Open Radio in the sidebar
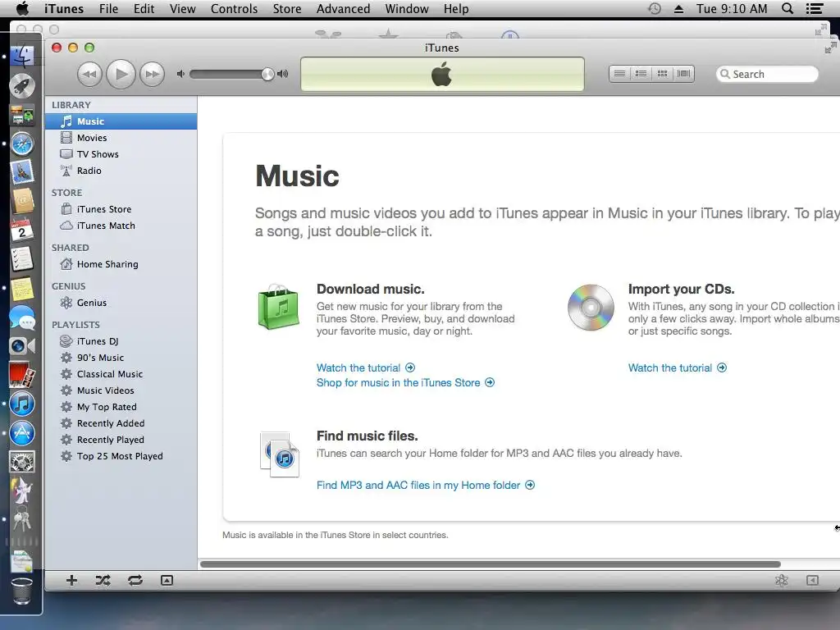This screenshot has height=630, width=840. point(121,171)
